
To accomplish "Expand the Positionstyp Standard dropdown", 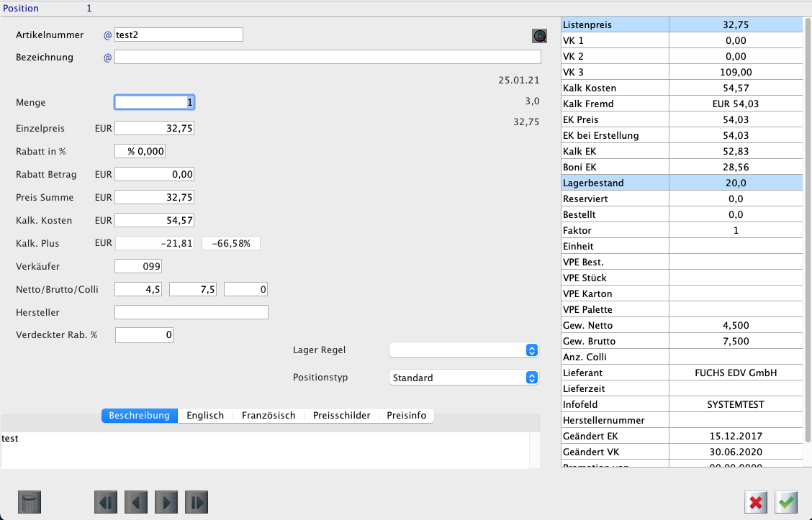I will 464,378.
